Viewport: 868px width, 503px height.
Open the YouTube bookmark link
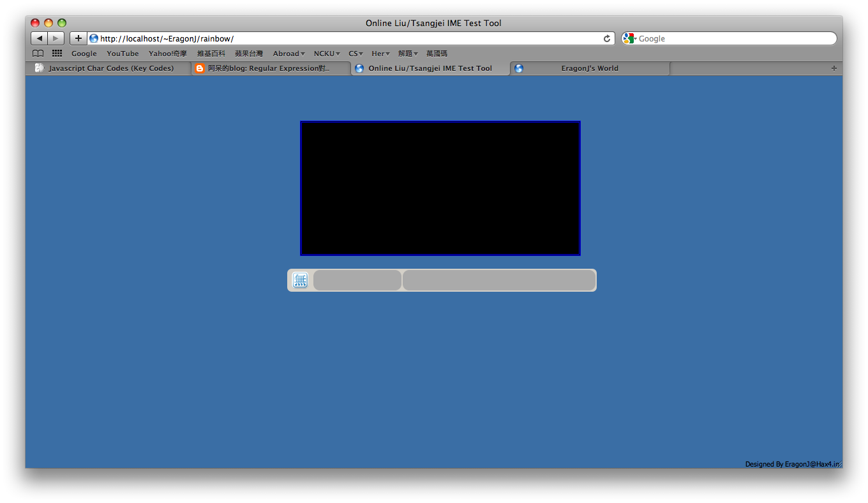click(123, 54)
